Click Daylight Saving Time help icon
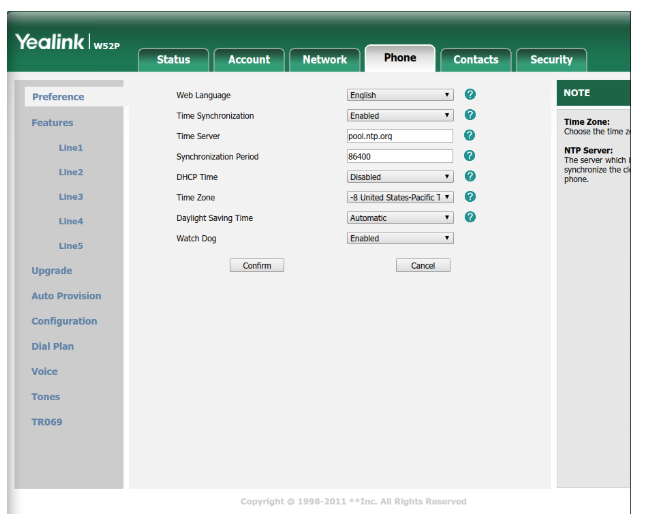This screenshot has height=520, width=645. click(x=470, y=217)
